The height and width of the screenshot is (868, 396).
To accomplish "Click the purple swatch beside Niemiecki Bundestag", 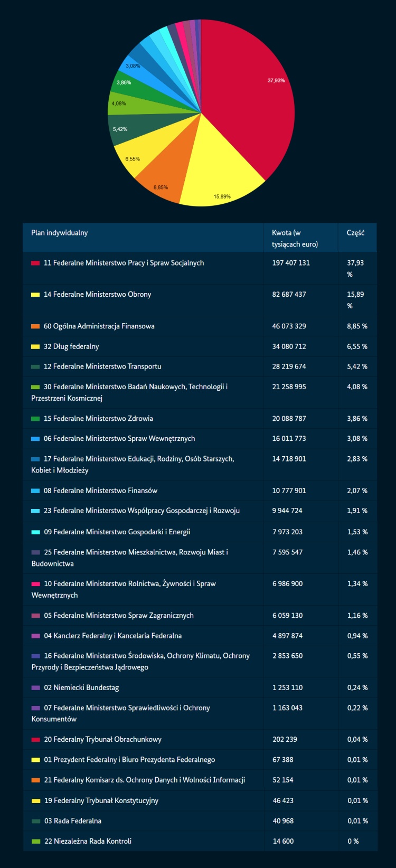I will pos(35,688).
